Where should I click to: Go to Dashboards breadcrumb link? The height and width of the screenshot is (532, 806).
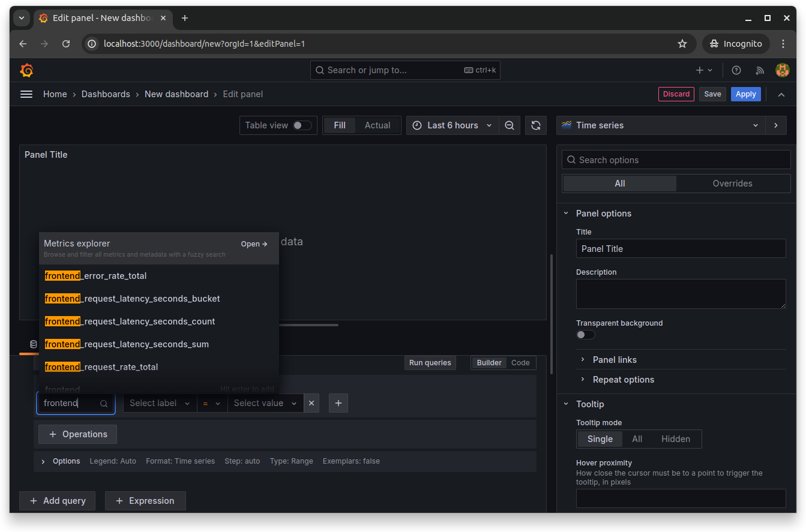[106, 94]
